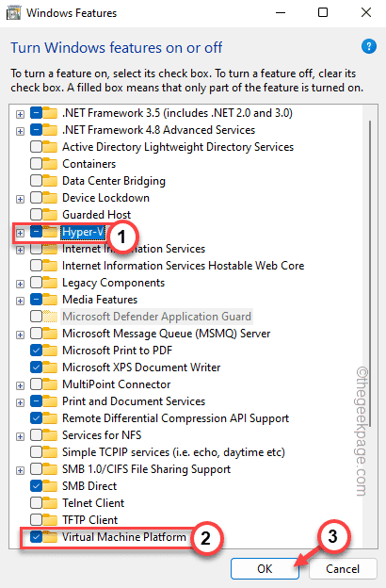Click the Services for NFS folder icon
Image resolution: width=386 pixels, height=588 pixels.
click(50, 435)
